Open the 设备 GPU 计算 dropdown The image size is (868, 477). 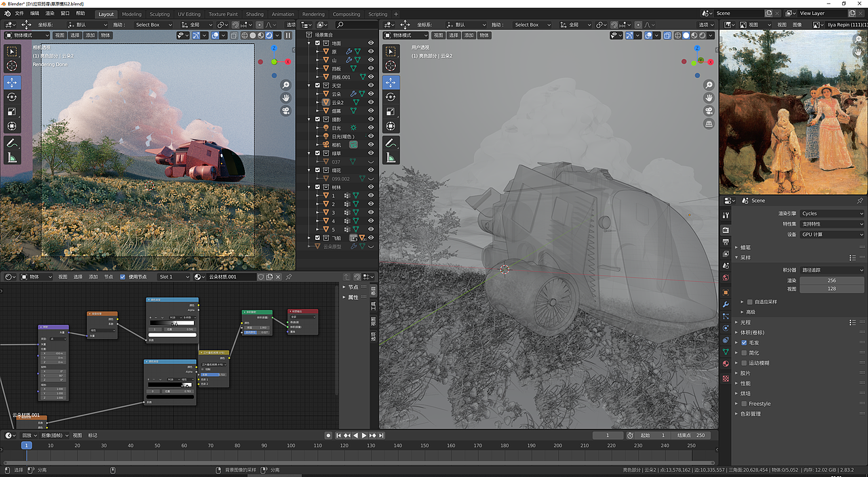832,234
